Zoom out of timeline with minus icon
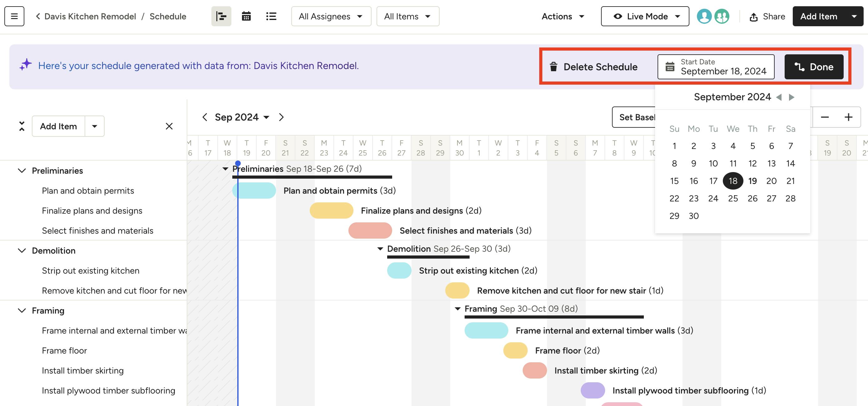This screenshot has width=868, height=406. point(825,117)
